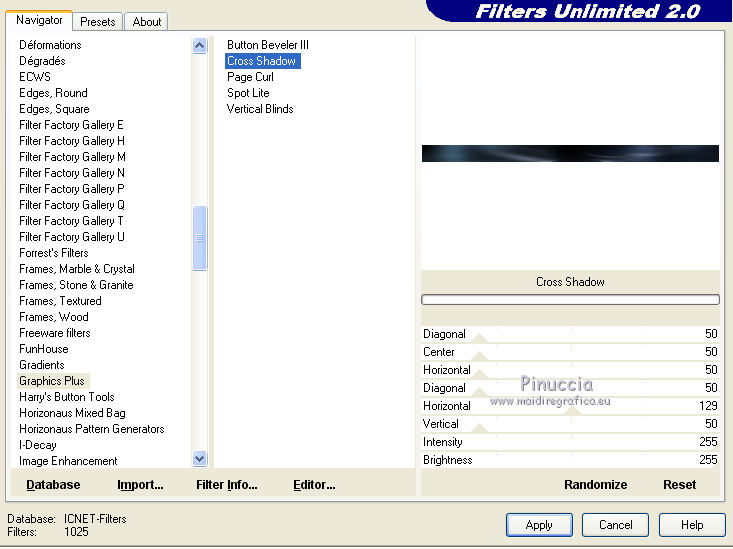Select Filter Factory Gallery H
This screenshot has height=549, width=733.
click(72, 141)
